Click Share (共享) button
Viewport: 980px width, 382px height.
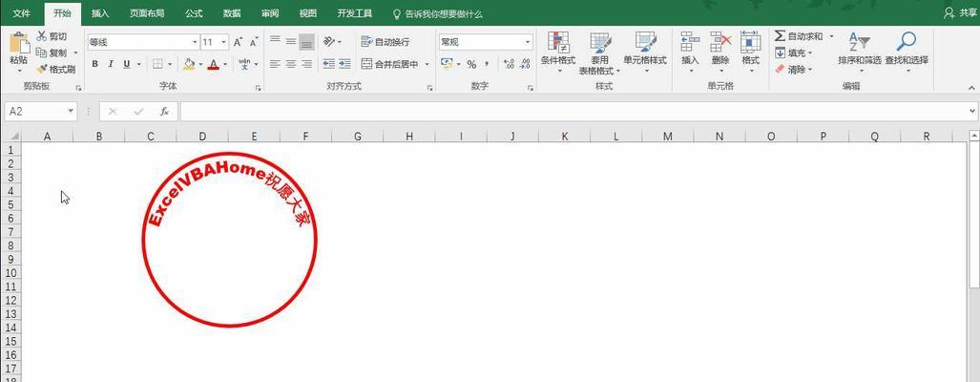tap(960, 12)
